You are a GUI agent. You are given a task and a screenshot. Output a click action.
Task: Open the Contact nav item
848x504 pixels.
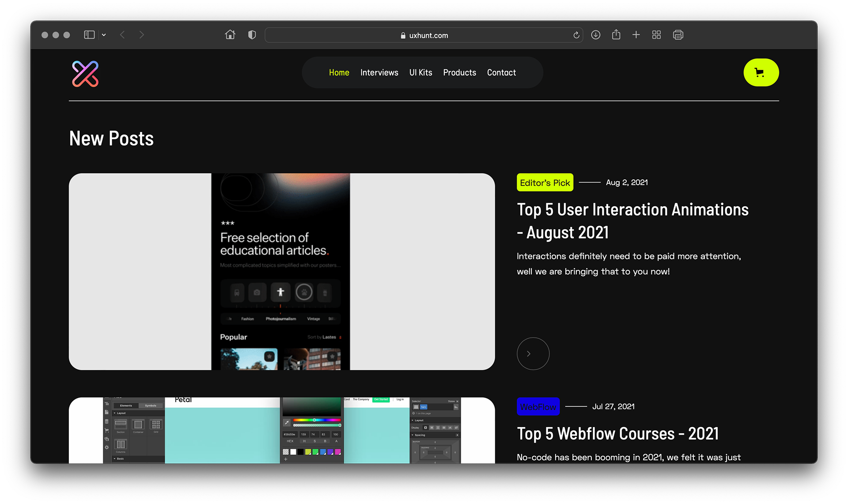[x=501, y=72]
